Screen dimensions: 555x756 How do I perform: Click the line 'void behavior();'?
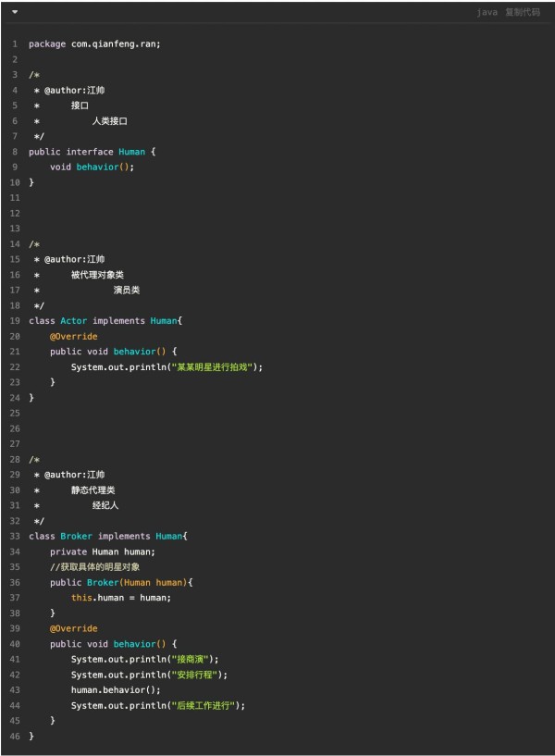[x=92, y=167]
